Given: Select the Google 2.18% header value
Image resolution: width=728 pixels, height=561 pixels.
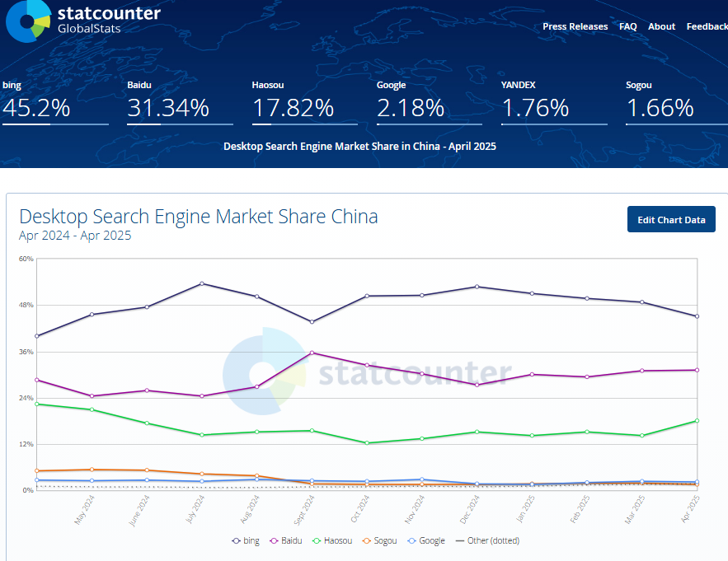Looking at the screenshot, I should click(411, 108).
